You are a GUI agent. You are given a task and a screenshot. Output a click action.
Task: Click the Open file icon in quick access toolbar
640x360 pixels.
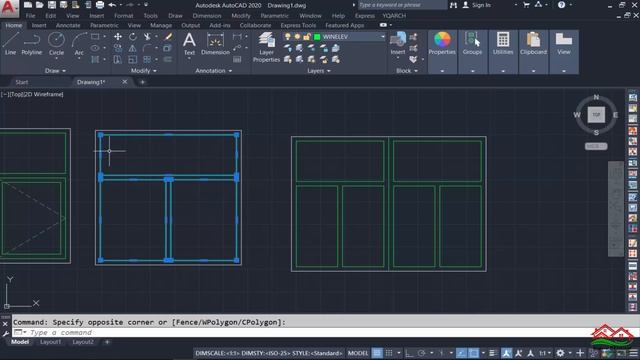tap(40, 5)
